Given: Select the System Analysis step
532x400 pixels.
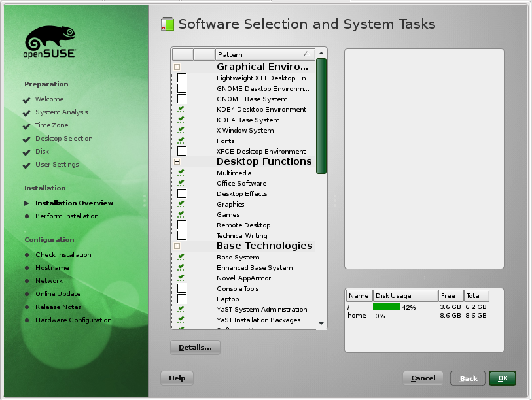Looking at the screenshot, I should [62, 112].
